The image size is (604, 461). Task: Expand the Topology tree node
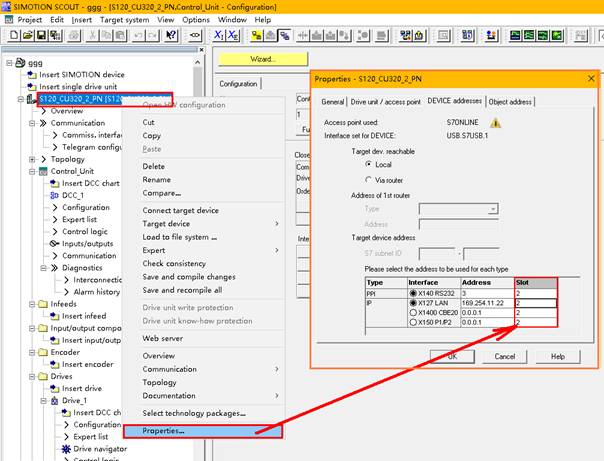(31, 159)
